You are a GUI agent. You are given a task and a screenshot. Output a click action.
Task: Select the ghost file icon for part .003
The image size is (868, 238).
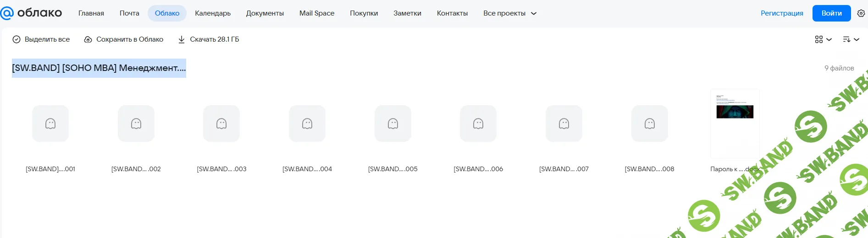(221, 124)
